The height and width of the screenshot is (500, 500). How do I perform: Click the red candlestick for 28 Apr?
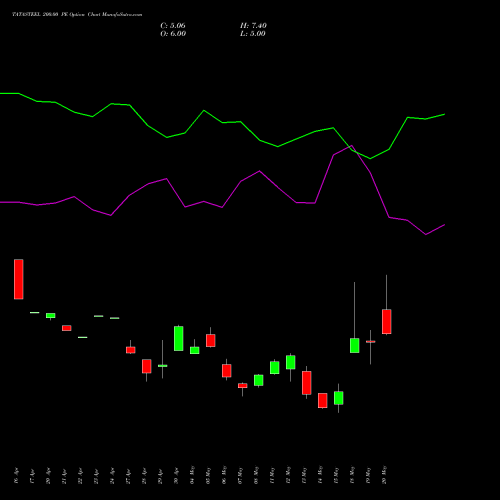click(147, 366)
